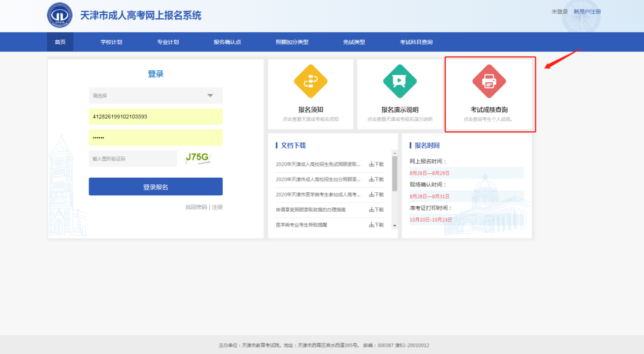Go to 专业计划 in navigation bar
The height and width of the screenshot is (354, 644).
tap(168, 42)
